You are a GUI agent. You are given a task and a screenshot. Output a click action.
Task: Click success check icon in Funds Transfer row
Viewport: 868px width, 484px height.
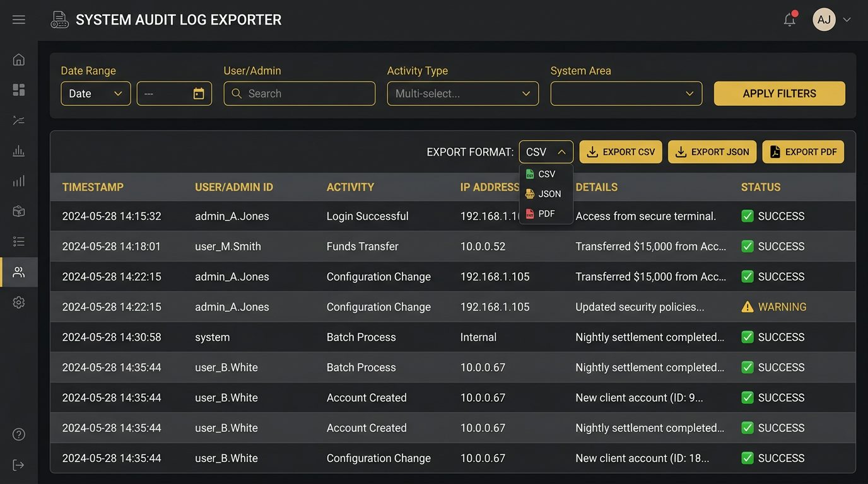[x=748, y=246]
